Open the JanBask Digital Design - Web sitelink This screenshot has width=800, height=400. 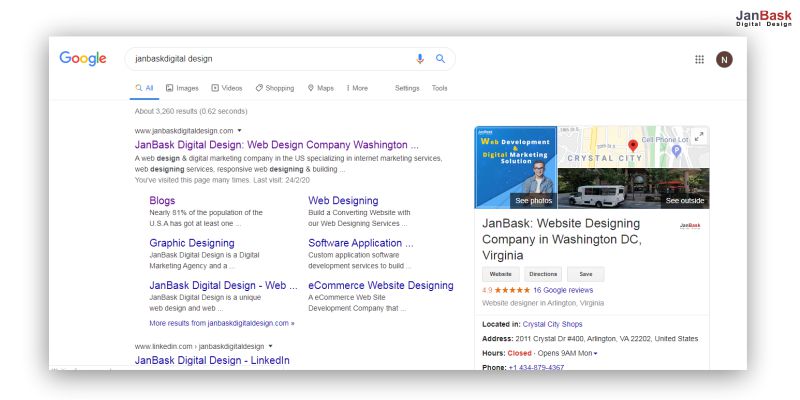223,285
